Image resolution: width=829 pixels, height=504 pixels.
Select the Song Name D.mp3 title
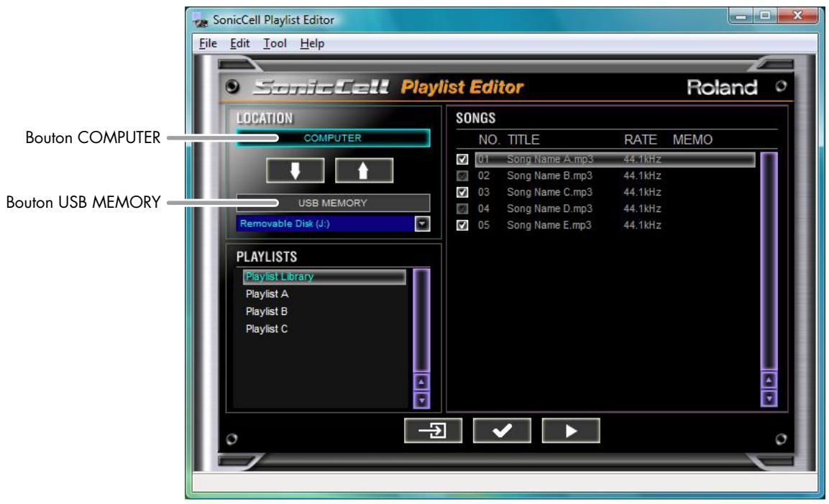(x=549, y=209)
